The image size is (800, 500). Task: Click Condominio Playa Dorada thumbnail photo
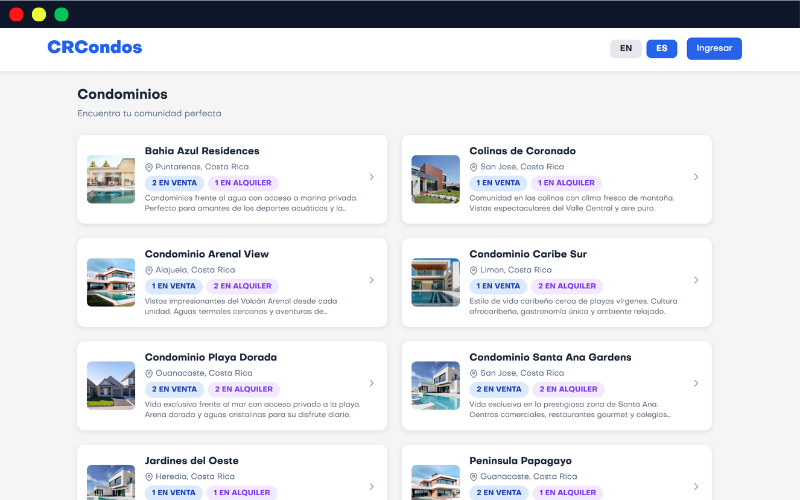tap(111, 385)
